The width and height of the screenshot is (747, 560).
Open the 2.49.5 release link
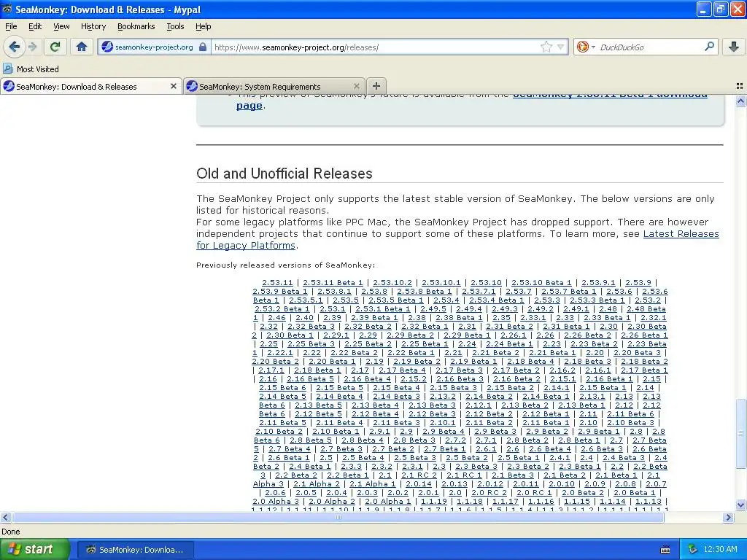(x=433, y=308)
